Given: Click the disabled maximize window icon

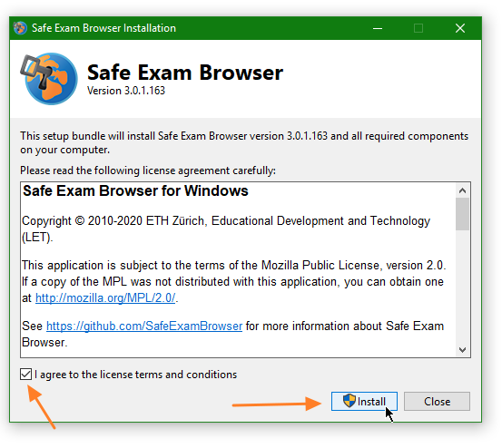Looking at the screenshot, I should pyautogui.click(x=418, y=28).
